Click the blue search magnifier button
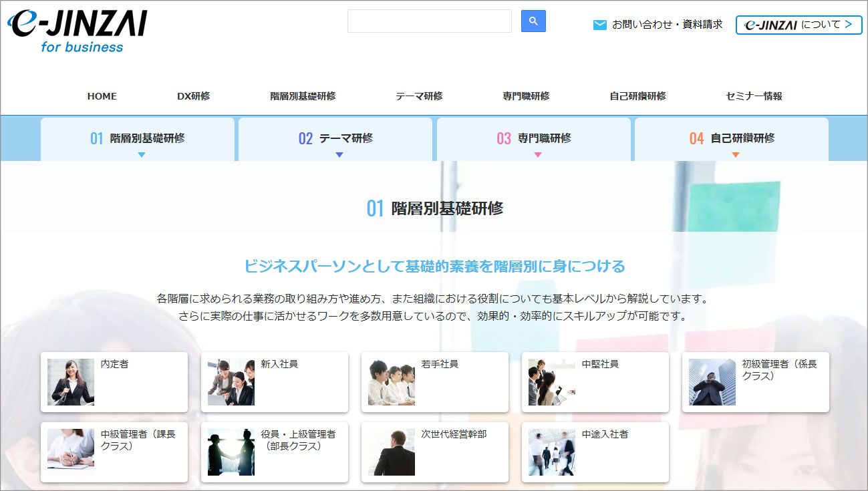 [533, 21]
